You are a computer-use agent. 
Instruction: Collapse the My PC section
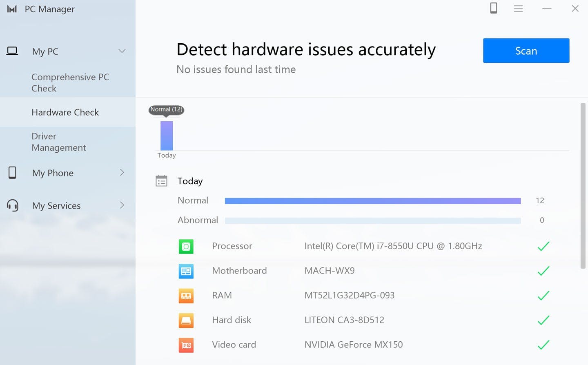pyautogui.click(x=122, y=51)
